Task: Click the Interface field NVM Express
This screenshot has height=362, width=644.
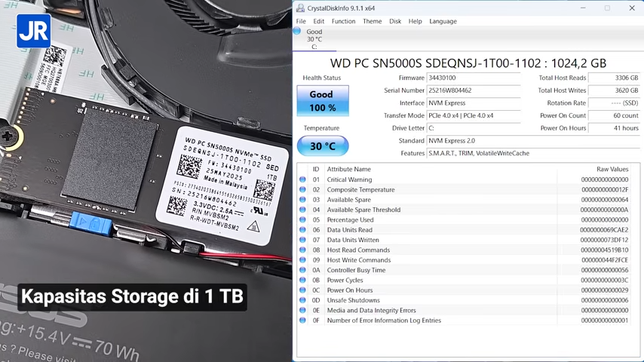Action: [x=474, y=103]
